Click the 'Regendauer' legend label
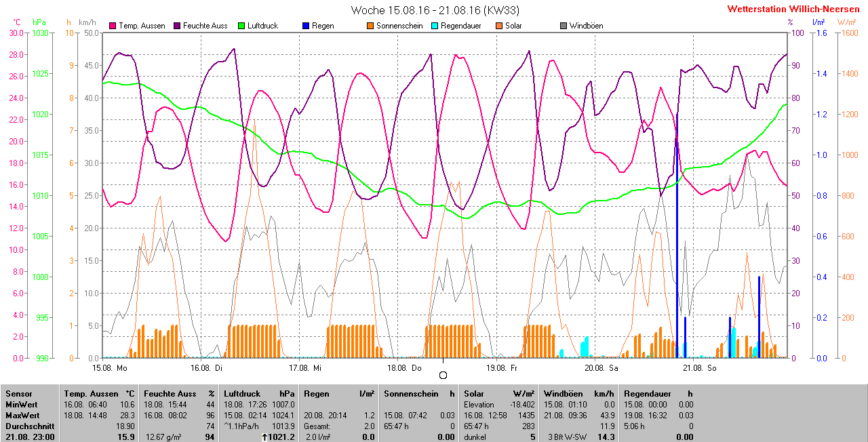 pos(461,26)
